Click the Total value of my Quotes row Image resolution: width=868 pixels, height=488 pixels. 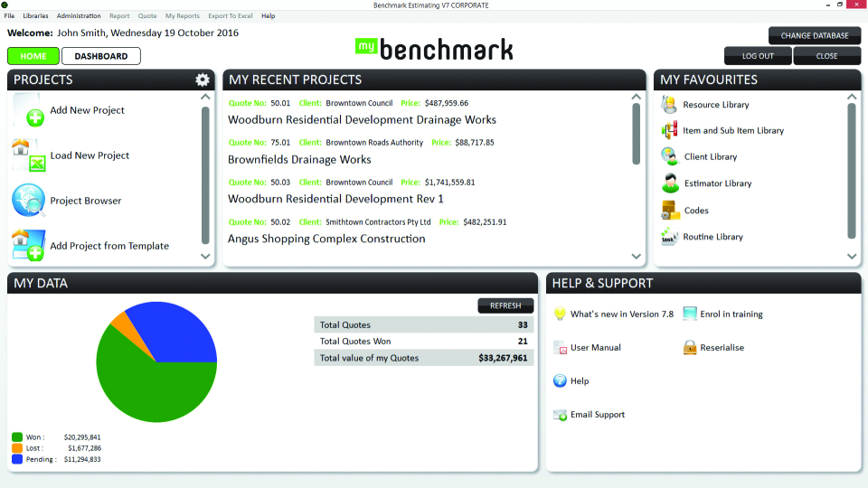pyautogui.click(x=423, y=358)
